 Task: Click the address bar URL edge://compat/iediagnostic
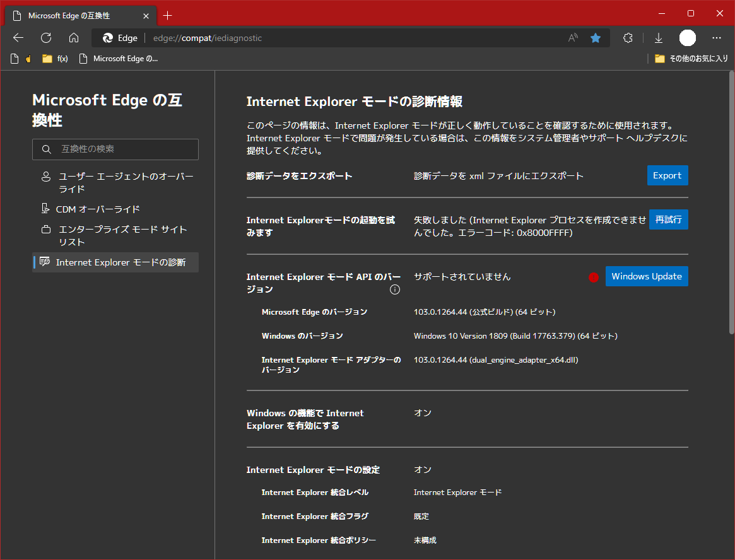tap(207, 38)
